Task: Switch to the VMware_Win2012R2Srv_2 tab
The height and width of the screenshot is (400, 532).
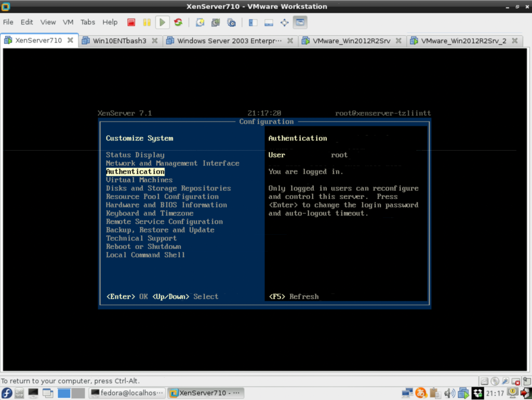Action: [463, 41]
